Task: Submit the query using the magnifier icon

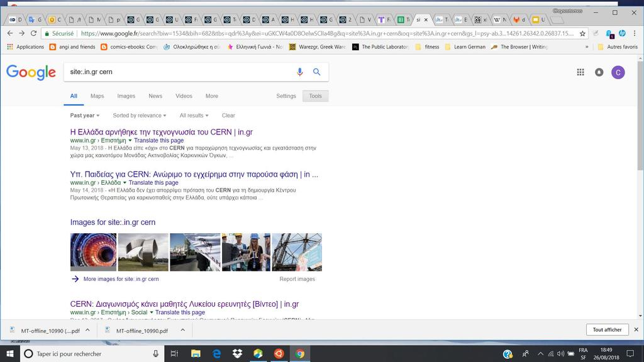Action: (317, 72)
